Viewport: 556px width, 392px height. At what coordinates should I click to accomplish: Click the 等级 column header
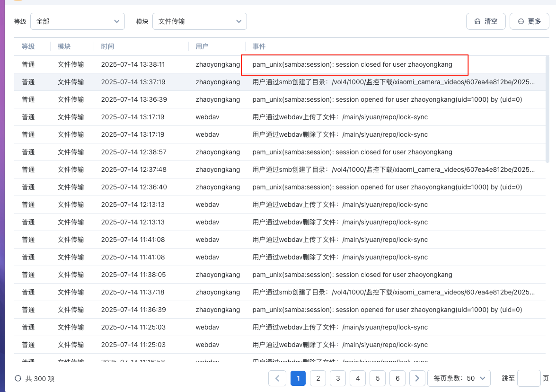tap(28, 46)
